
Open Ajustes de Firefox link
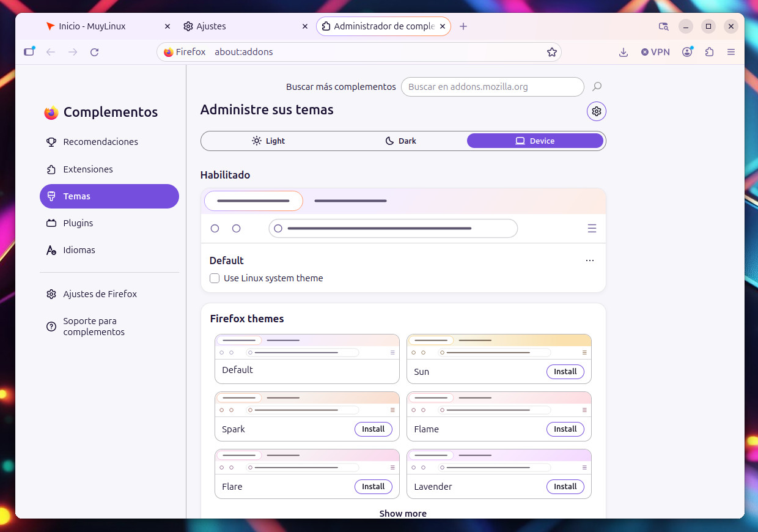[109, 294]
